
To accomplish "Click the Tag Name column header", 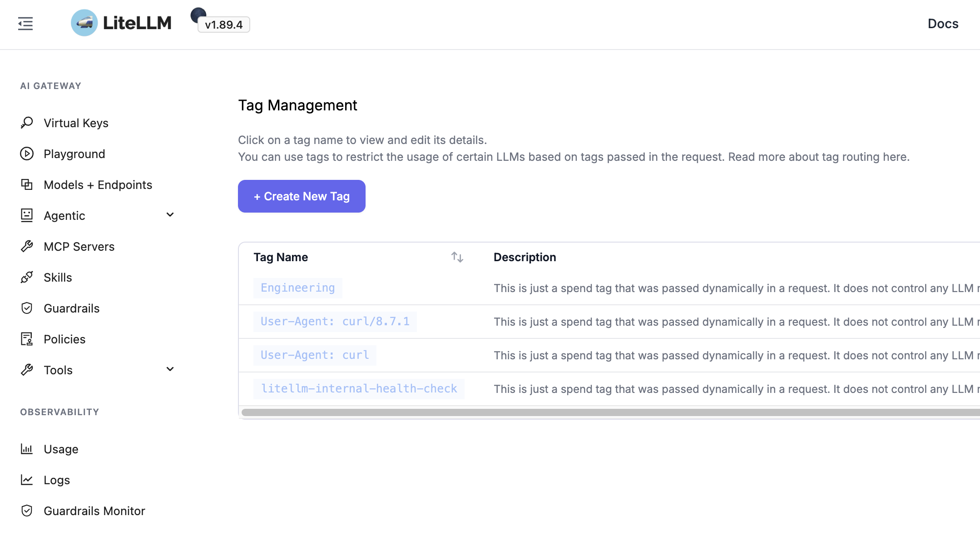I will point(281,257).
